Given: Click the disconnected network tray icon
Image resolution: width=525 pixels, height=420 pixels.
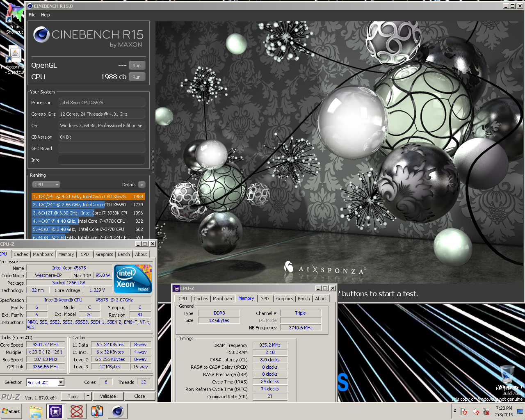Looking at the screenshot, I should click(486, 411).
